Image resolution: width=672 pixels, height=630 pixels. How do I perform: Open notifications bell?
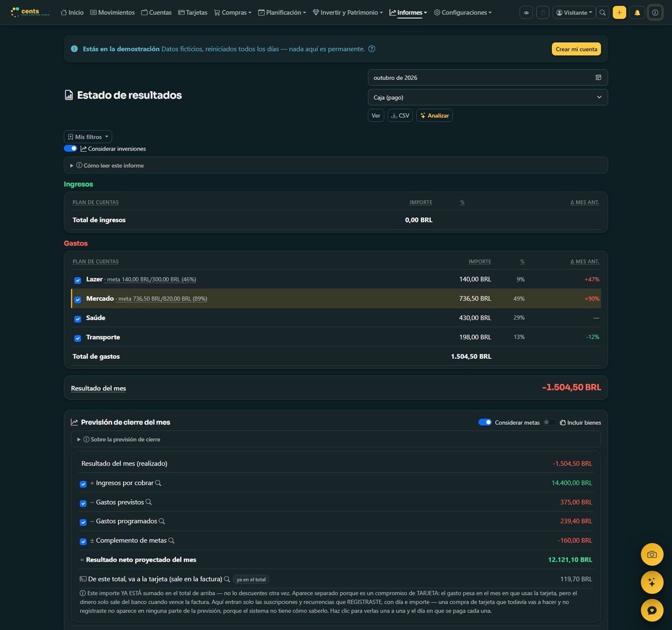coord(637,13)
